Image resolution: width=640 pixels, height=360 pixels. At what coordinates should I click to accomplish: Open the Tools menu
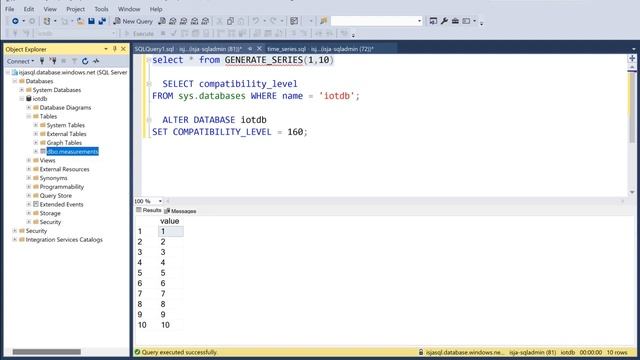click(x=101, y=9)
